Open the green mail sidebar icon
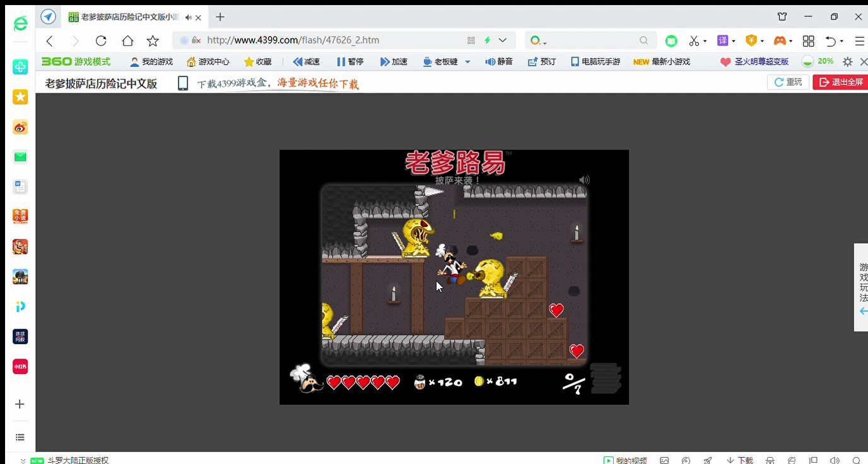The image size is (868, 464). click(x=20, y=156)
